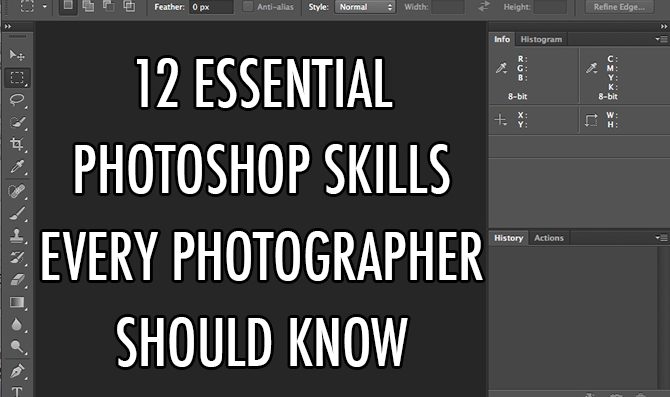The width and height of the screenshot is (670, 397).
Task: Click the RGB readout eyedropper in Info panel
Action: tap(501, 68)
